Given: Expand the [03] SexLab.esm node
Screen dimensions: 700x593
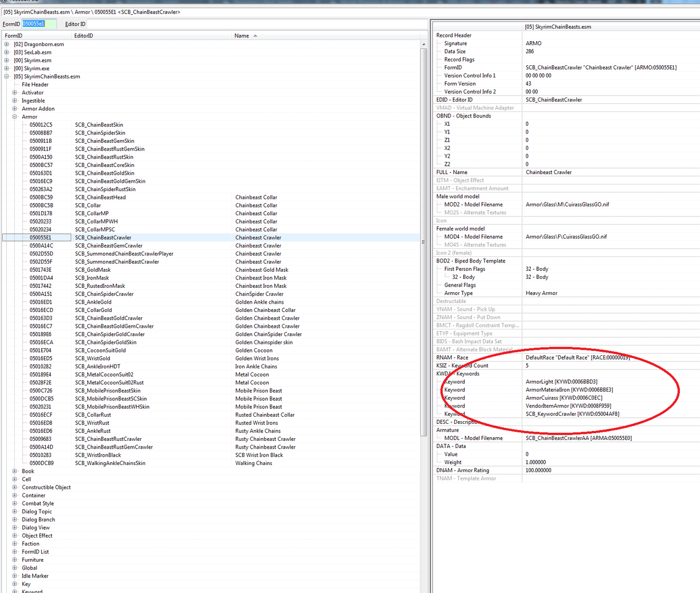Looking at the screenshot, I should [7, 53].
